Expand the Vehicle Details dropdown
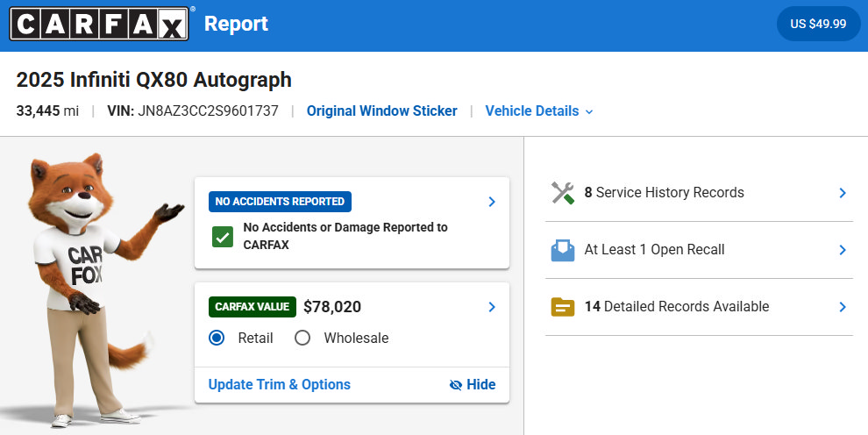The width and height of the screenshot is (868, 435). click(x=539, y=111)
